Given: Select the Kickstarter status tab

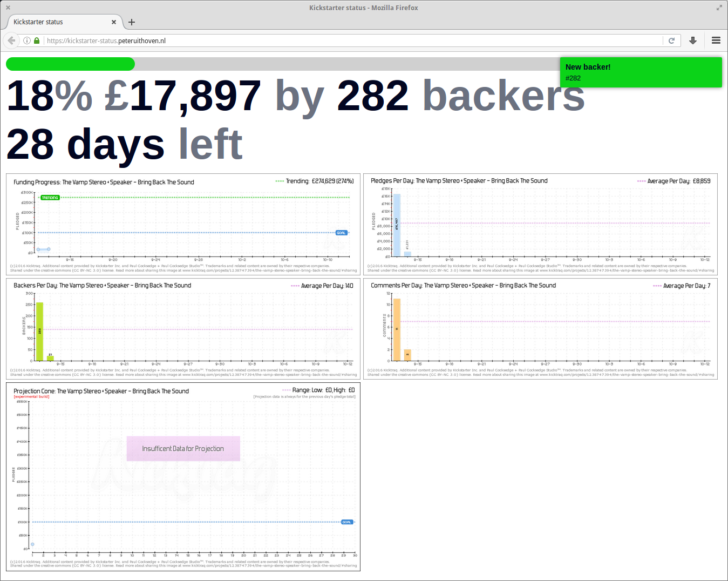Looking at the screenshot, I should (x=64, y=22).
